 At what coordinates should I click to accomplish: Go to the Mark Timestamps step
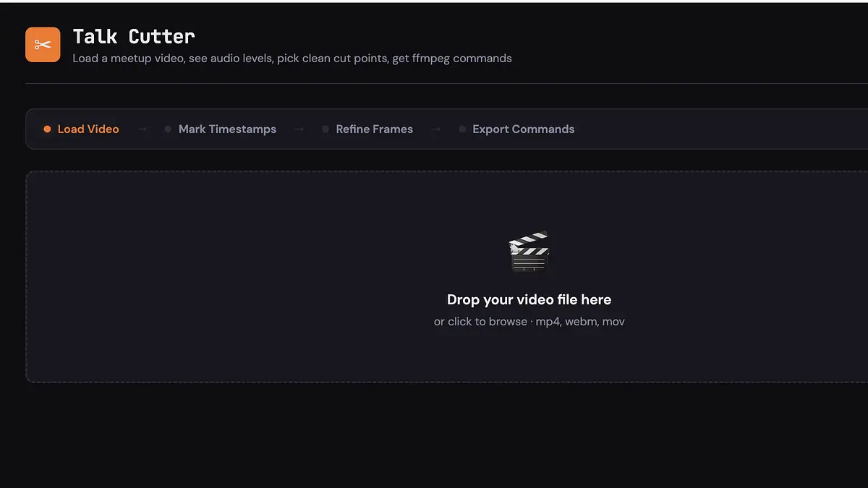coord(227,129)
